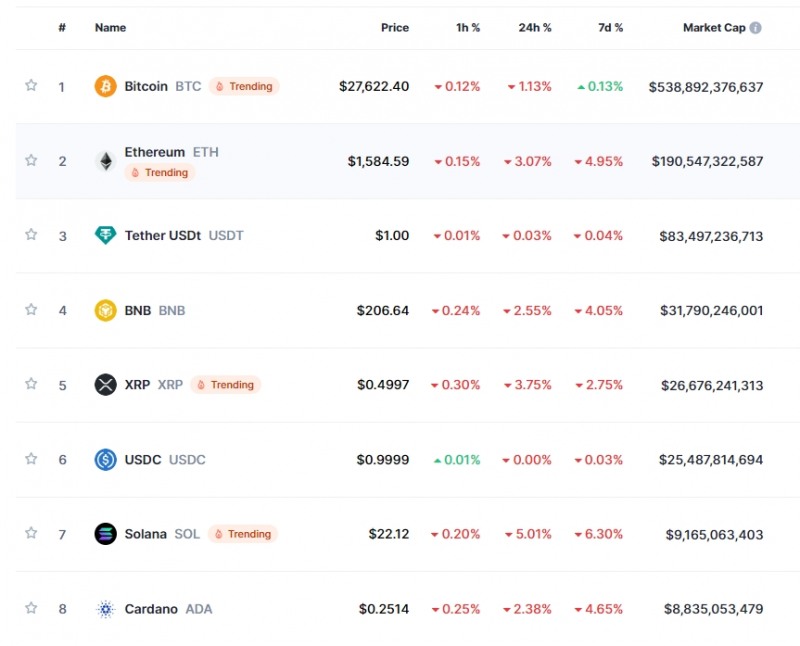Select the # rank column header

(61, 27)
